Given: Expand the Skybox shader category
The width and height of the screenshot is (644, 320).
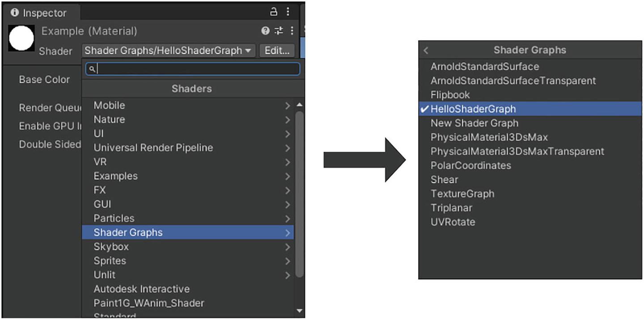Looking at the screenshot, I should pos(188,247).
